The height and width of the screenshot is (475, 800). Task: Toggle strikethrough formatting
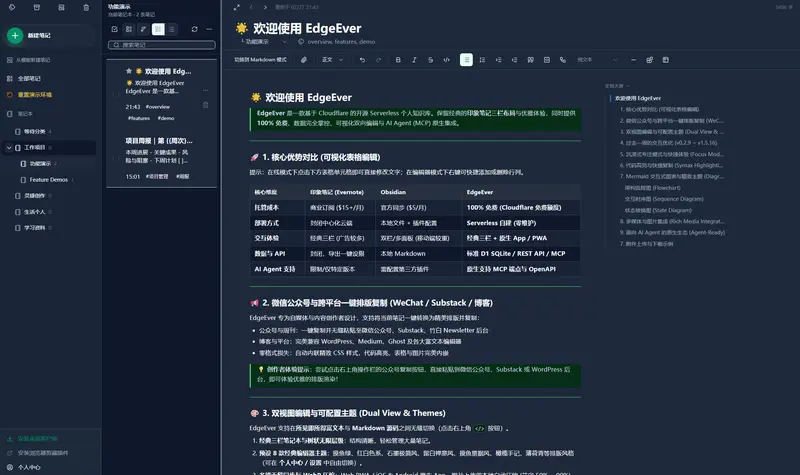point(431,60)
